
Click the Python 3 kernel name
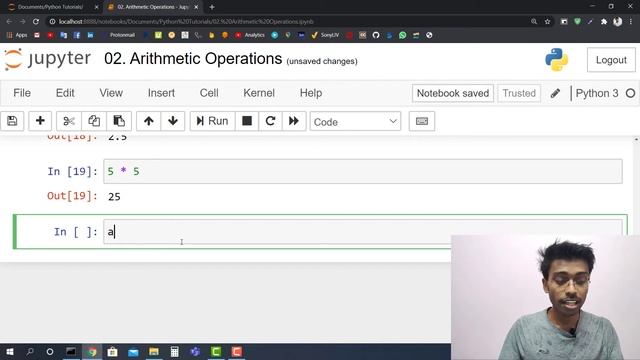597,93
